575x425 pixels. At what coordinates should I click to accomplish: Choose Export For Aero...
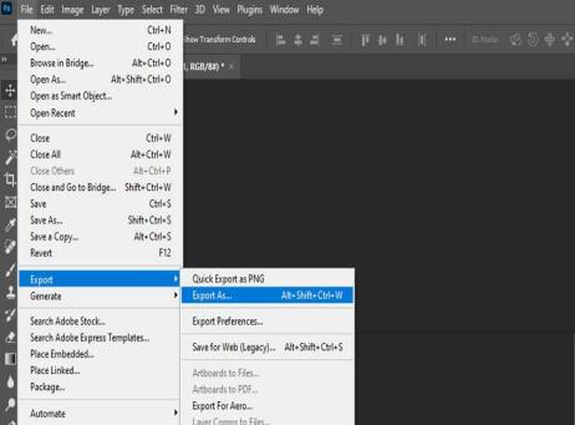click(x=268, y=406)
